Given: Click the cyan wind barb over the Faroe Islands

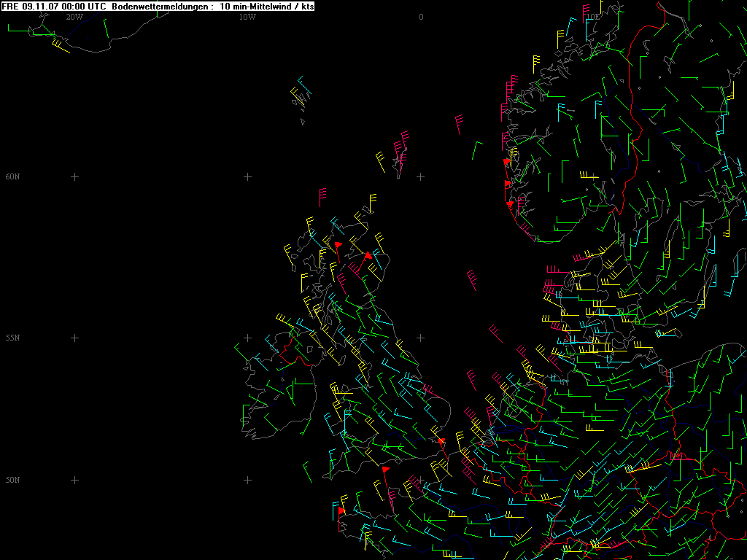Looking at the screenshot, I should tap(304, 86).
